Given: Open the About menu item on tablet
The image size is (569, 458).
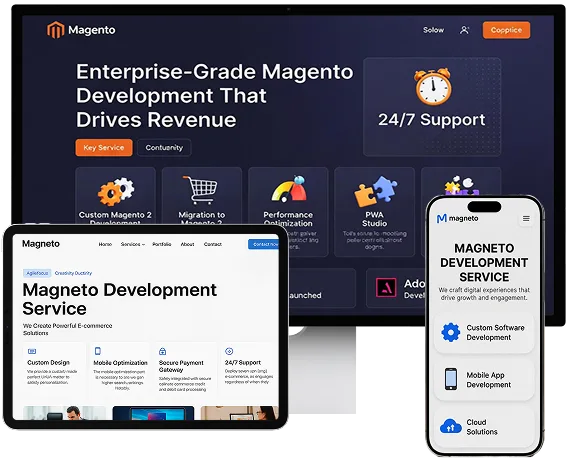Looking at the screenshot, I should [x=187, y=244].
